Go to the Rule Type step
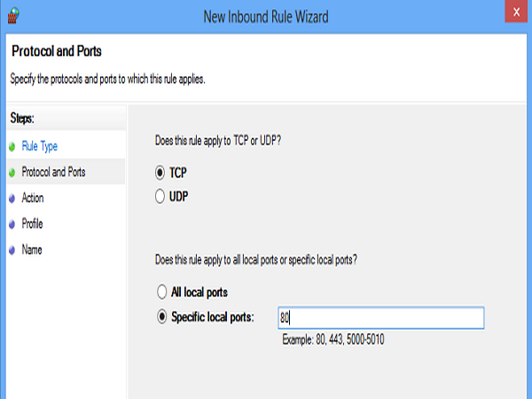The width and height of the screenshot is (532, 399). coord(39,146)
